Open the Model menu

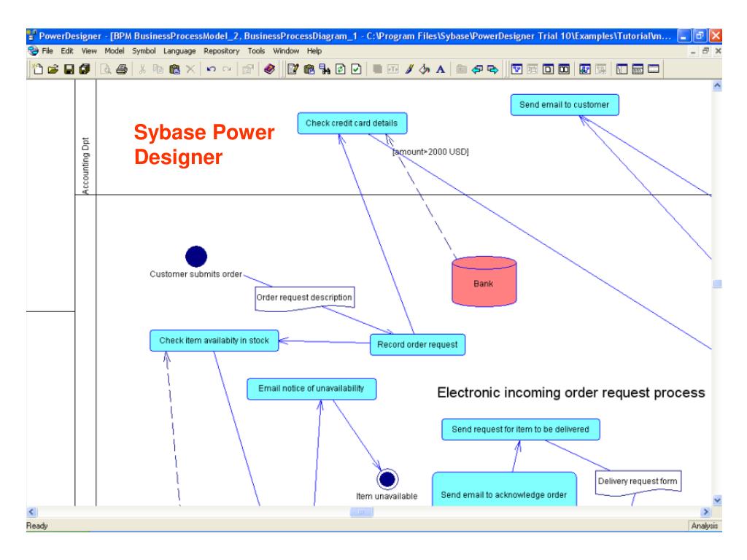[x=115, y=51]
